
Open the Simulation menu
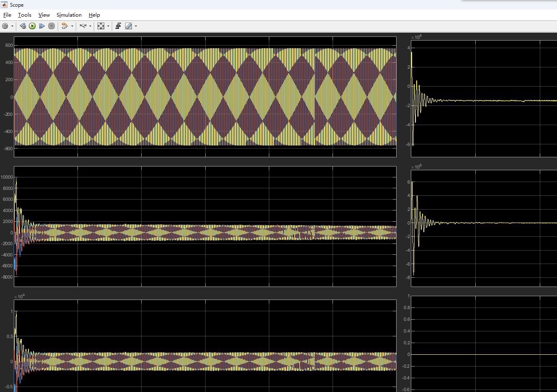tap(69, 15)
